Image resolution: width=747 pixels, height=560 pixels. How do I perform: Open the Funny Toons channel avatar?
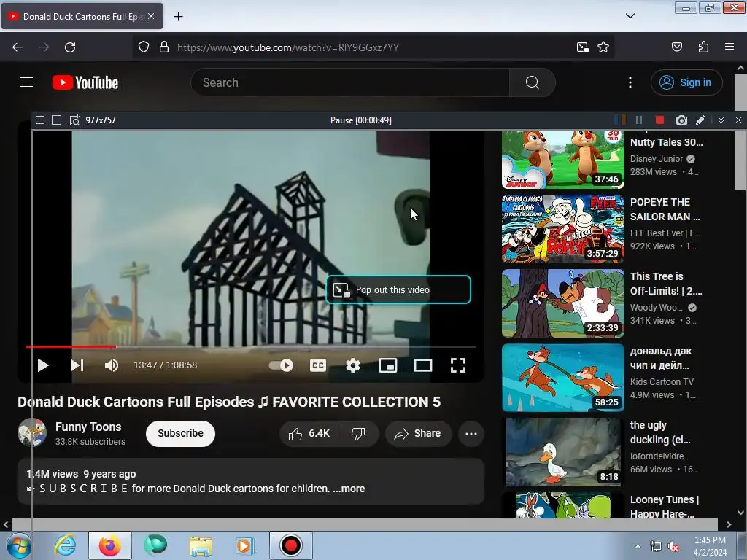point(32,432)
